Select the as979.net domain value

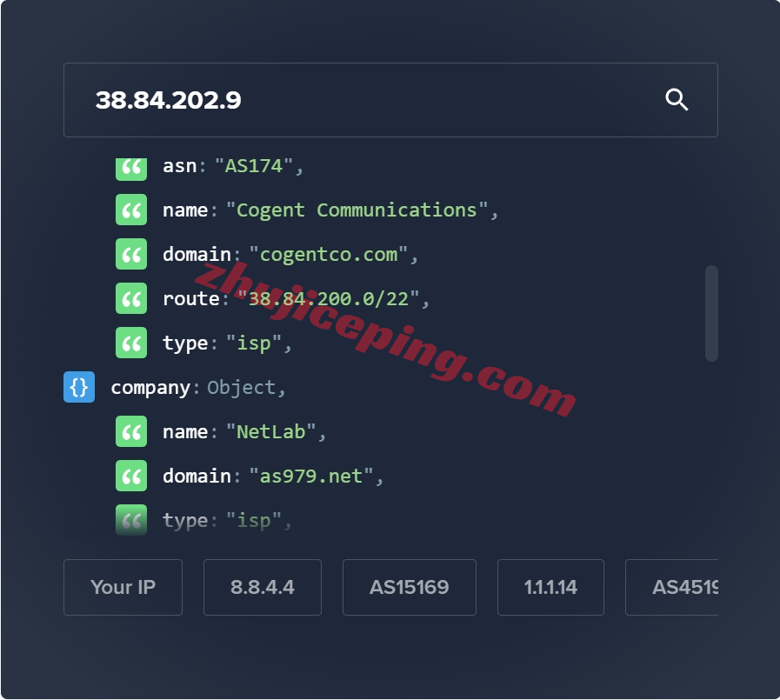(311, 477)
